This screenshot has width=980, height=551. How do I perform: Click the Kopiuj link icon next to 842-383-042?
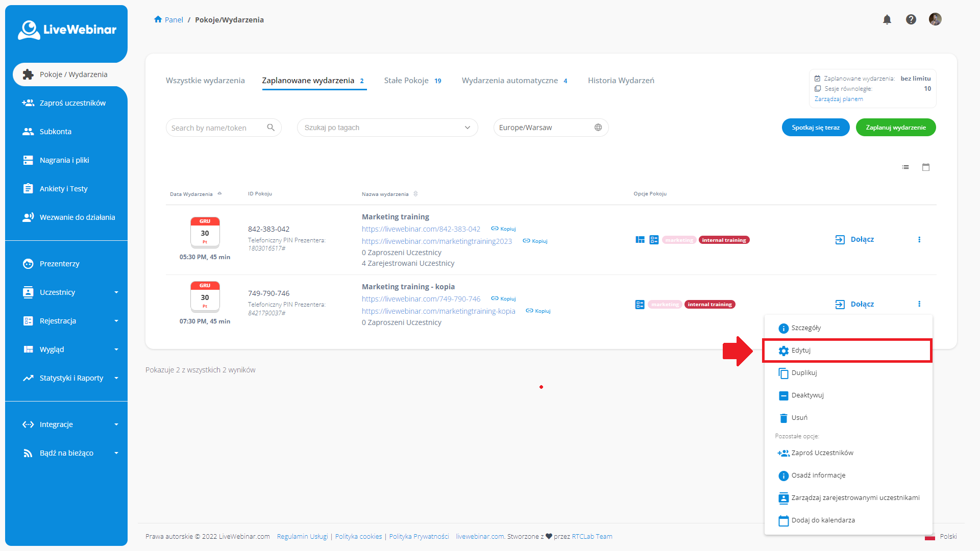click(494, 229)
